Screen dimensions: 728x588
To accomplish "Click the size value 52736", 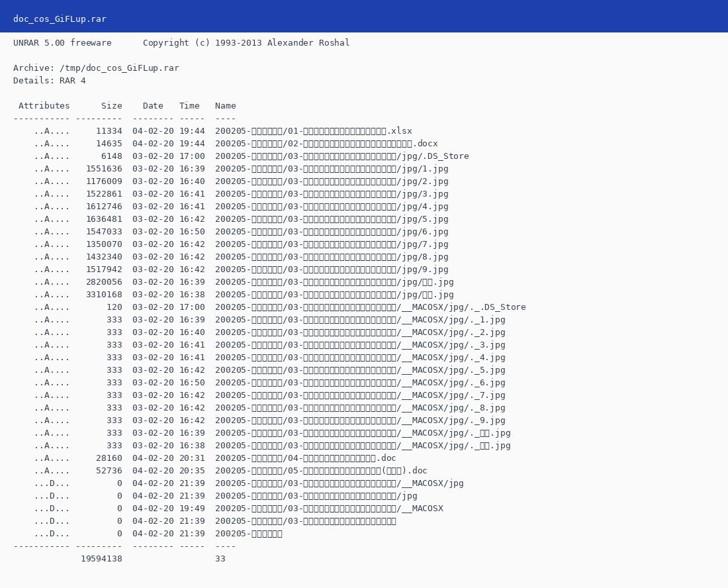I will (x=109, y=471).
